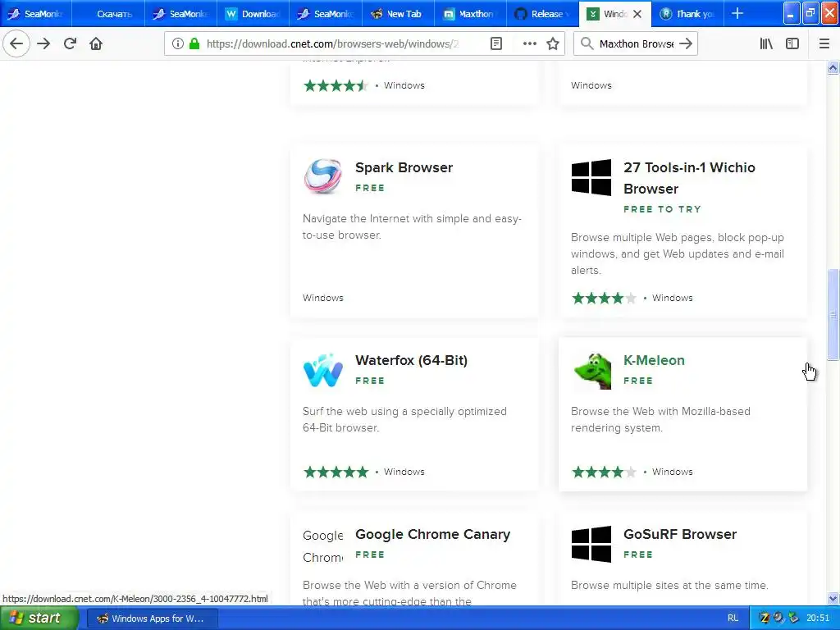Image resolution: width=840 pixels, height=630 pixels.
Task: Click the Google Chrome Canary image placeholder
Action: click(x=323, y=546)
